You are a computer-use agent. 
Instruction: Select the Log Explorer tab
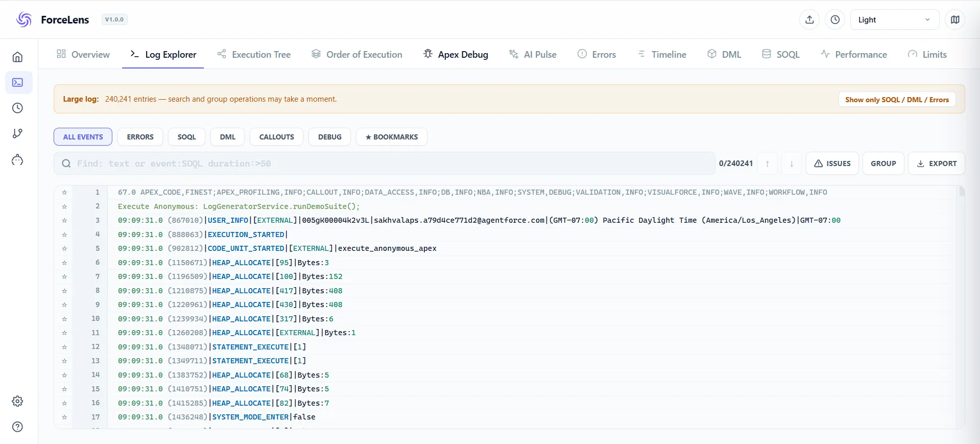tap(163, 54)
